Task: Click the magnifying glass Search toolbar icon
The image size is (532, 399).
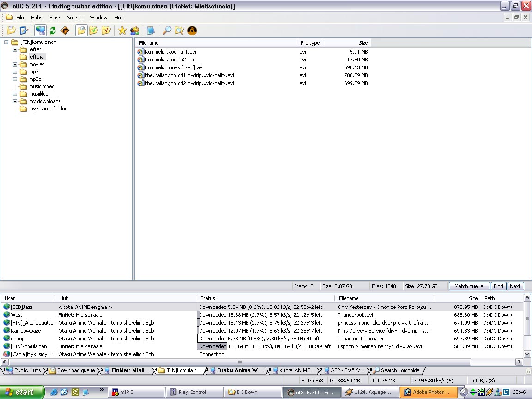Action: click(x=167, y=30)
